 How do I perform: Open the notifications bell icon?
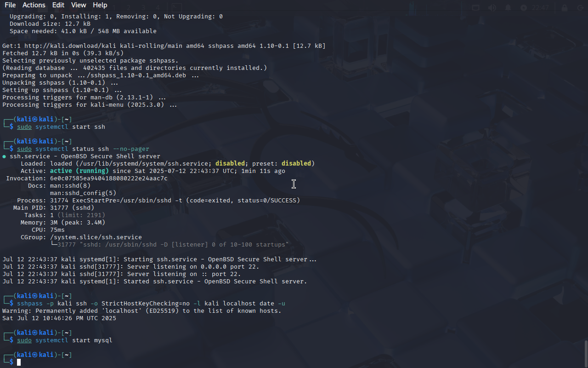tap(508, 8)
